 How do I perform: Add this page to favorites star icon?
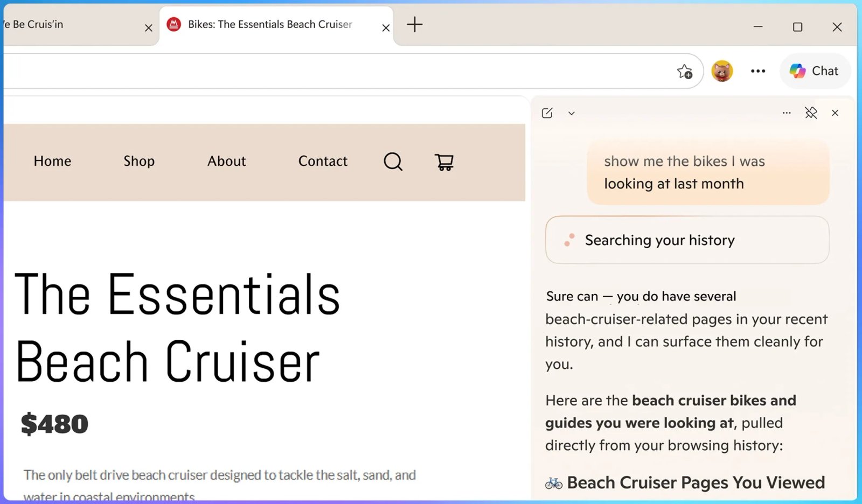point(685,71)
